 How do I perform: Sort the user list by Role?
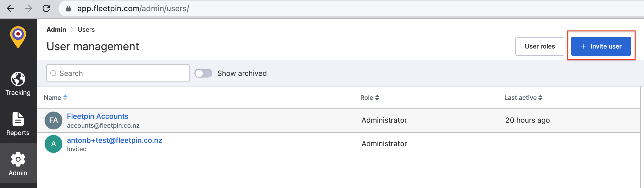click(369, 98)
